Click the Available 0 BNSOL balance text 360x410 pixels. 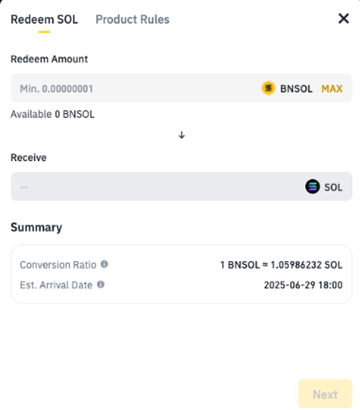(52, 114)
